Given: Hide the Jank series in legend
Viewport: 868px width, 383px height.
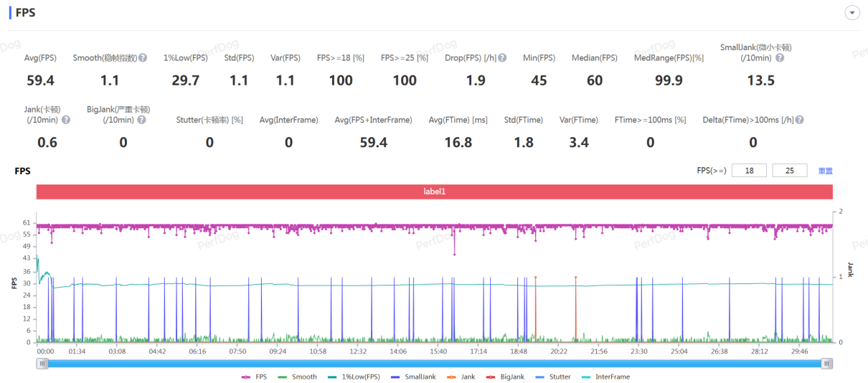Looking at the screenshot, I should click(461, 377).
